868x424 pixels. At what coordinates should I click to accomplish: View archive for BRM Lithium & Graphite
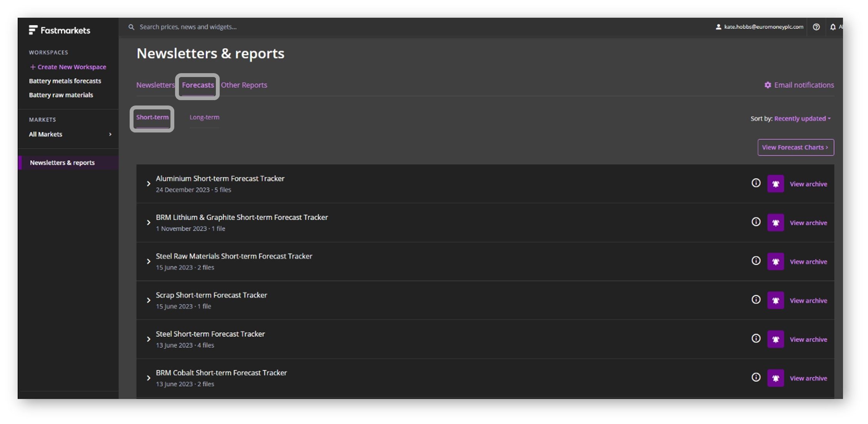[808, 223]
